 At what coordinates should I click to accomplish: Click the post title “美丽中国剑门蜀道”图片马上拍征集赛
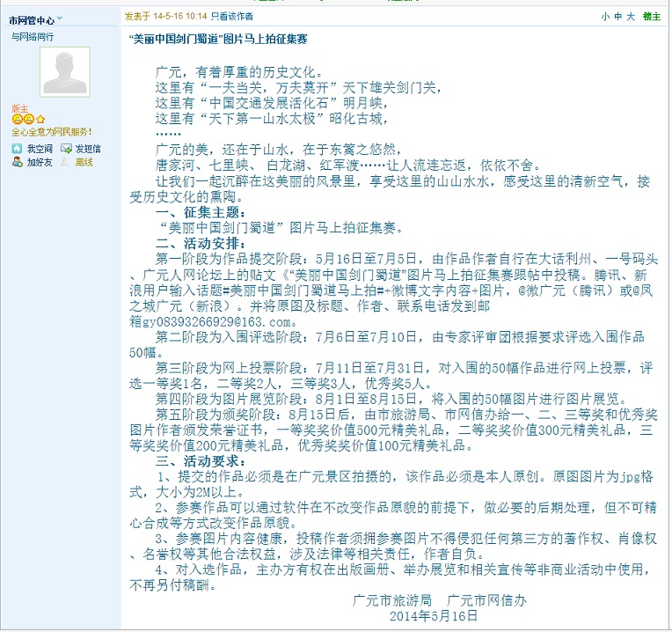pyautogui.click(x=218, y=39)
